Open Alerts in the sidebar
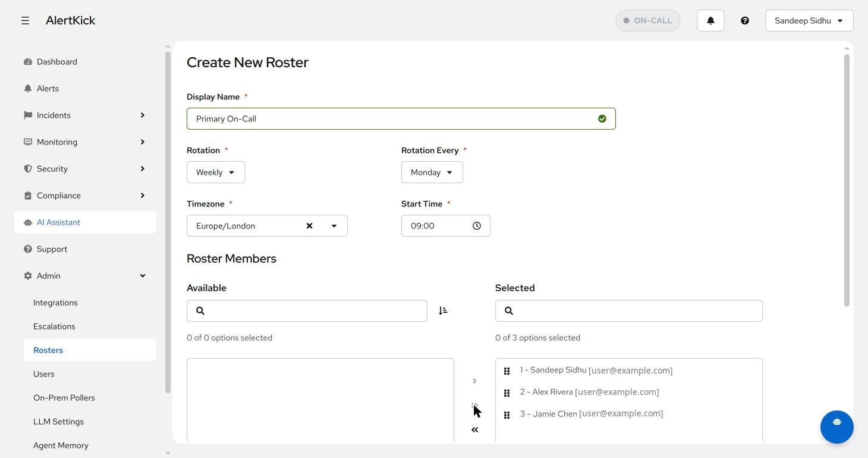The image size is (868, 458). [x=48, y=89]
